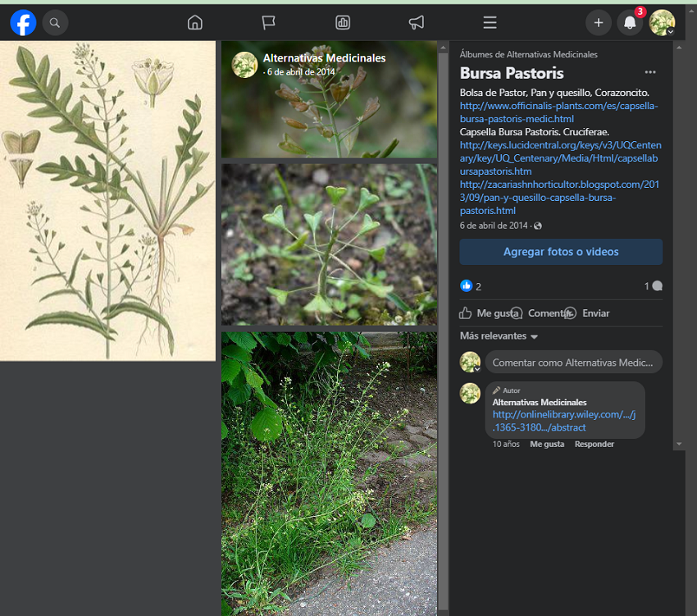Image resolution: width=697 pixels, height=616 pixels.
Task: Expand the Más relevantes comment sorting
Action: (x=499, y=336)
